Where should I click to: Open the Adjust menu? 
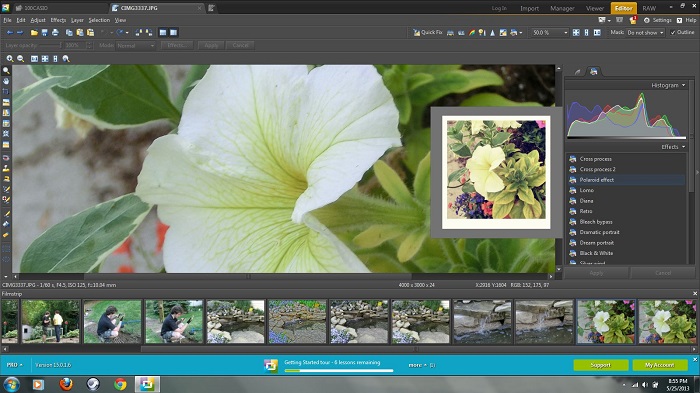(38, 20)
